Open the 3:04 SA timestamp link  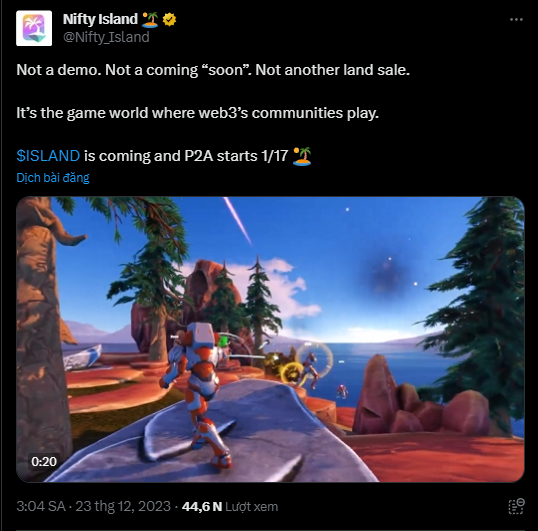(41, 506)
